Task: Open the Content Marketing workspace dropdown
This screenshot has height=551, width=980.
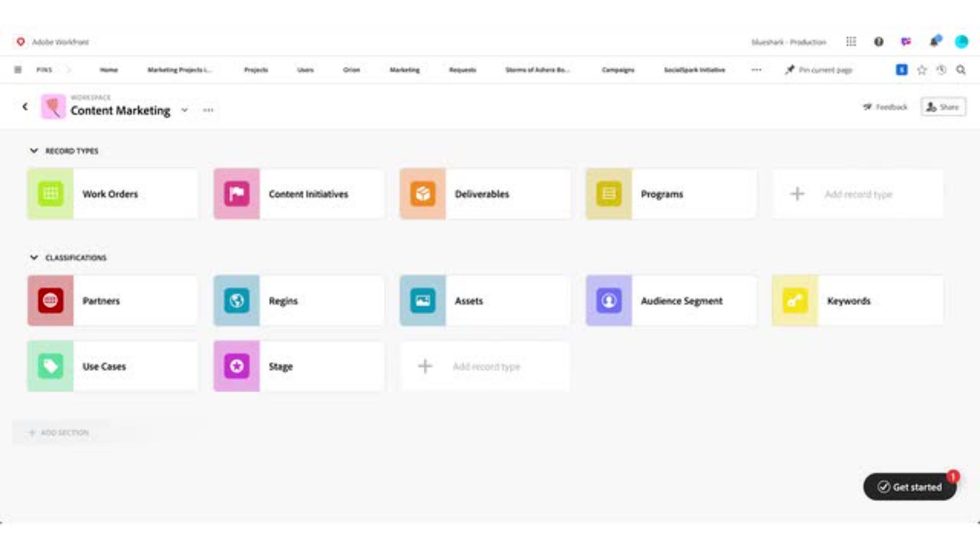Action: pyautogui.click(x=185, y=110)
